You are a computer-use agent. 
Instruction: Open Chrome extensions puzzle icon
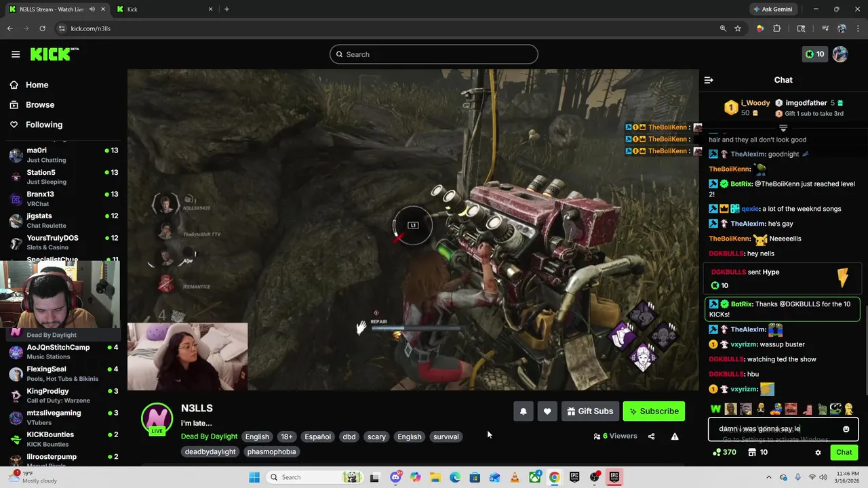click(x=777, y=28)
